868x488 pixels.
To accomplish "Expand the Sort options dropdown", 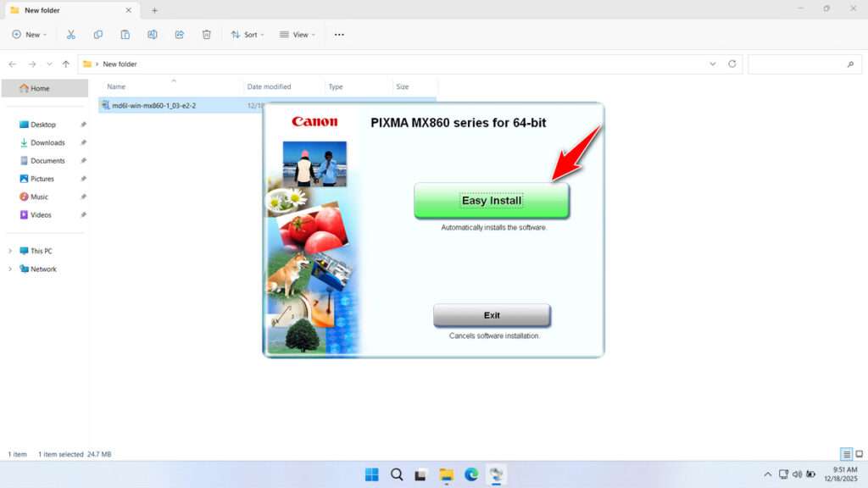I will 248,35.
